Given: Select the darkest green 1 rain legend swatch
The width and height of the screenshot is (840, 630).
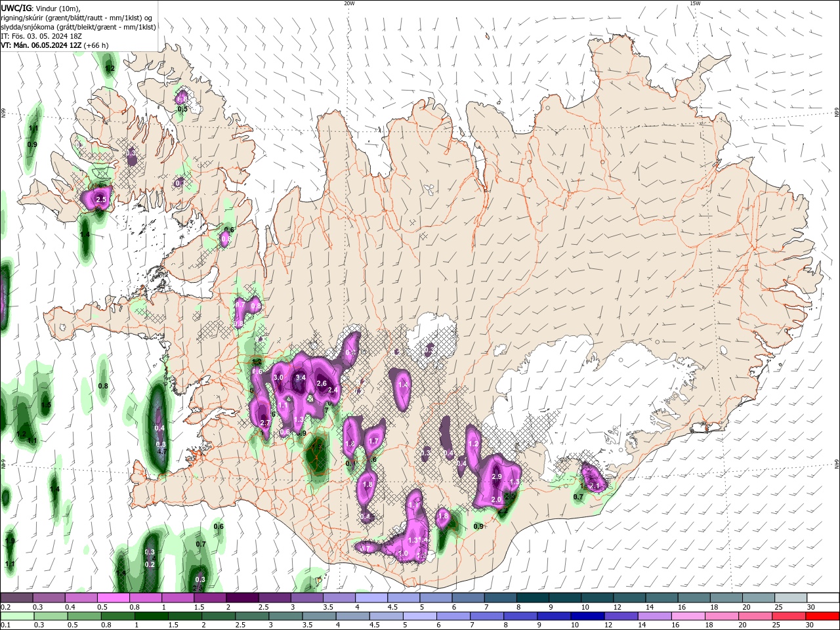Looking at the screenshot, I should click(152, 616).
